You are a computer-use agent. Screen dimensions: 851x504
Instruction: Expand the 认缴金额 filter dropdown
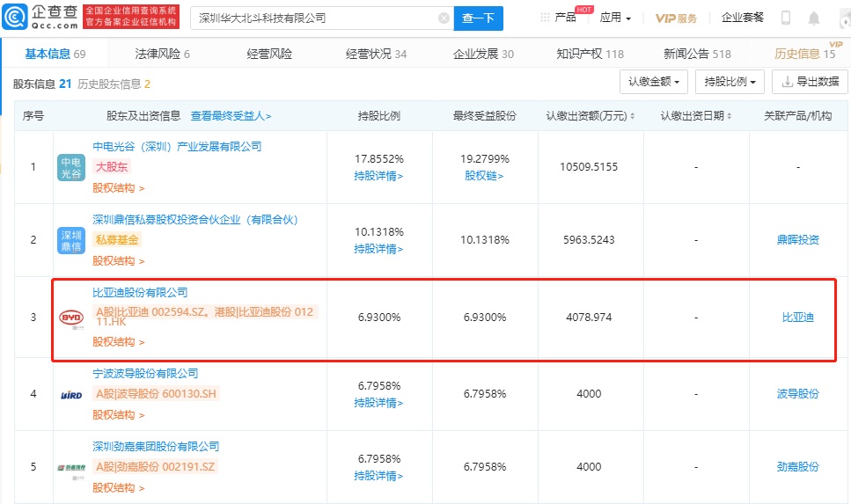coord(654,82)
